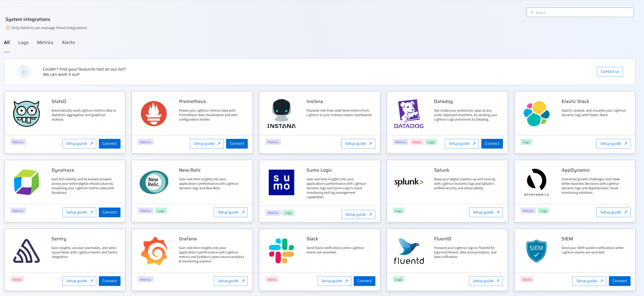Click the SIEM shield logo
Screen dimensions: 644x296
537,251
